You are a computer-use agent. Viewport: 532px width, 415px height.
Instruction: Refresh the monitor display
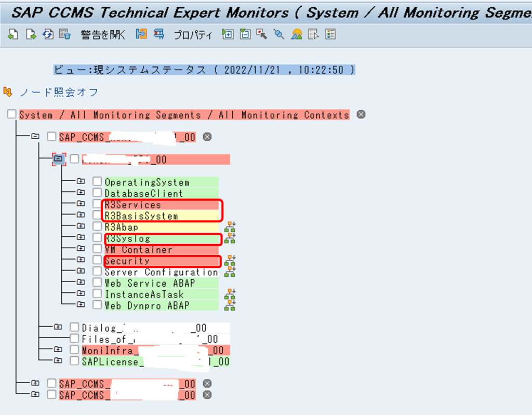[x=48, y=34]
